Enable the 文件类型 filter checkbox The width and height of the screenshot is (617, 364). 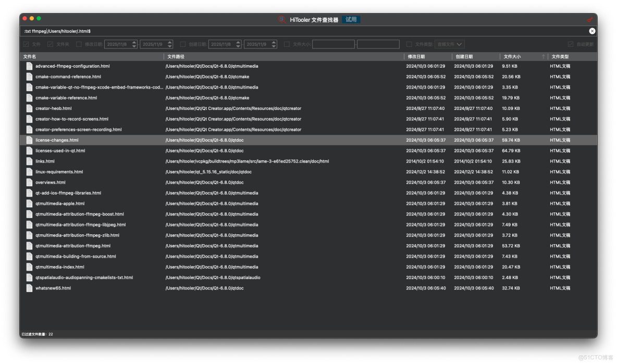(x=409, y=44)
